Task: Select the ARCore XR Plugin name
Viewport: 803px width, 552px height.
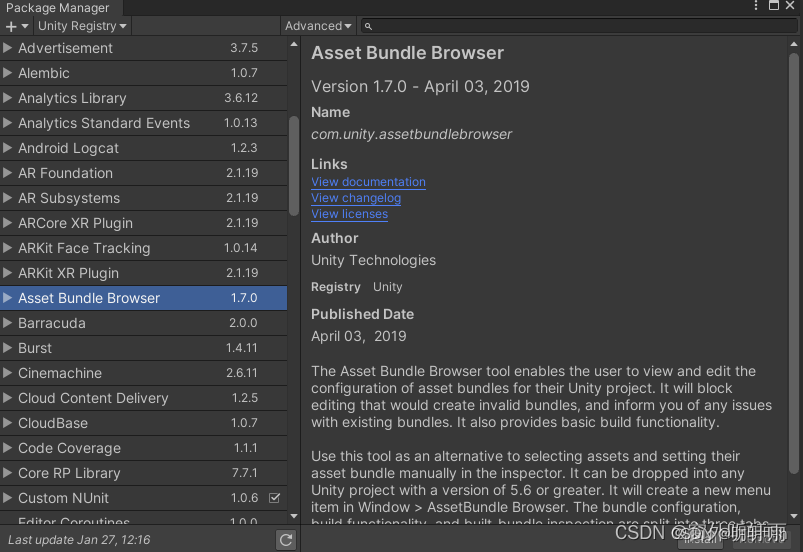Action: point(76,223)
